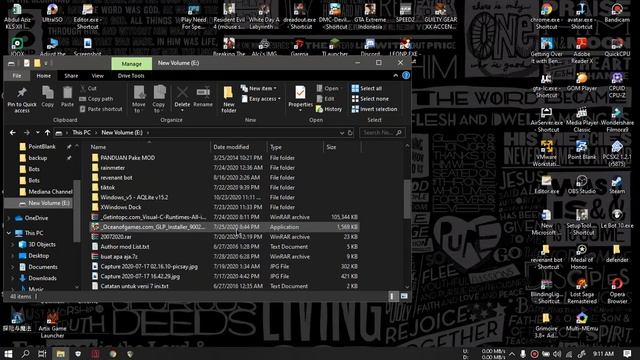Open the Copy to command
640x360 pixels.
pyautogui.click(x=159, y=99)
